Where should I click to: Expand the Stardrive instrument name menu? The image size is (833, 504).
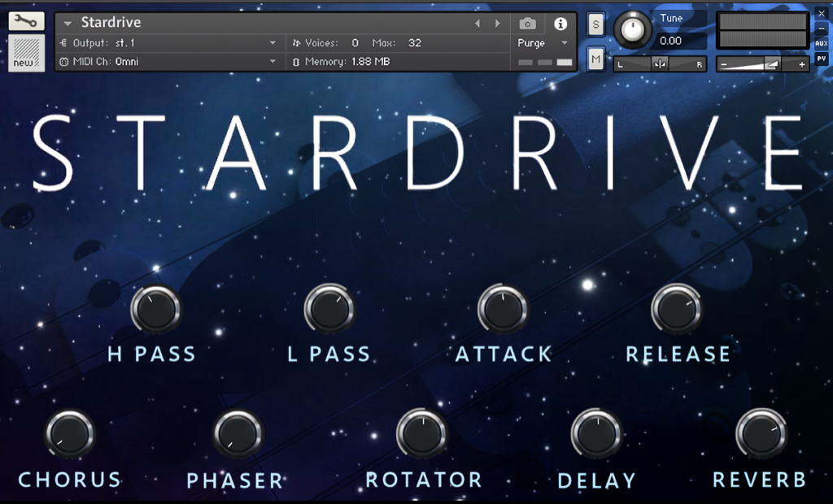pos(68,24)
